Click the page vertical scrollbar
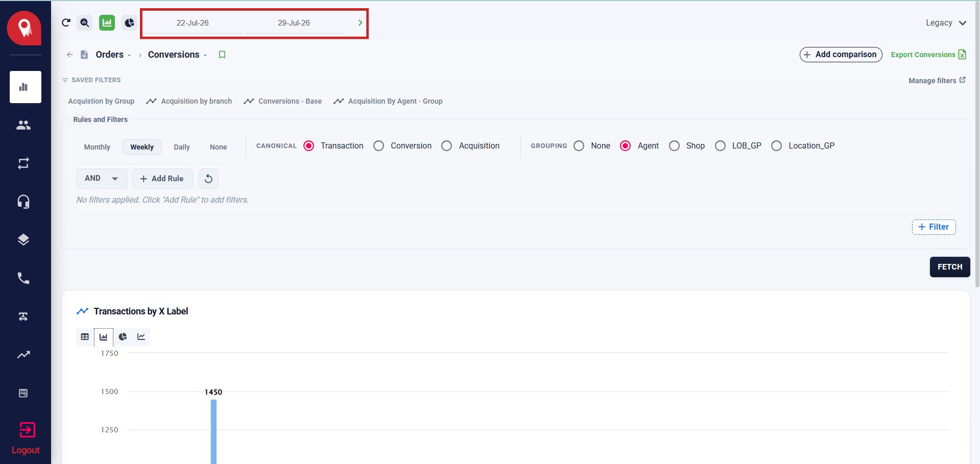 pyautogui.click(x=977, y=145)
